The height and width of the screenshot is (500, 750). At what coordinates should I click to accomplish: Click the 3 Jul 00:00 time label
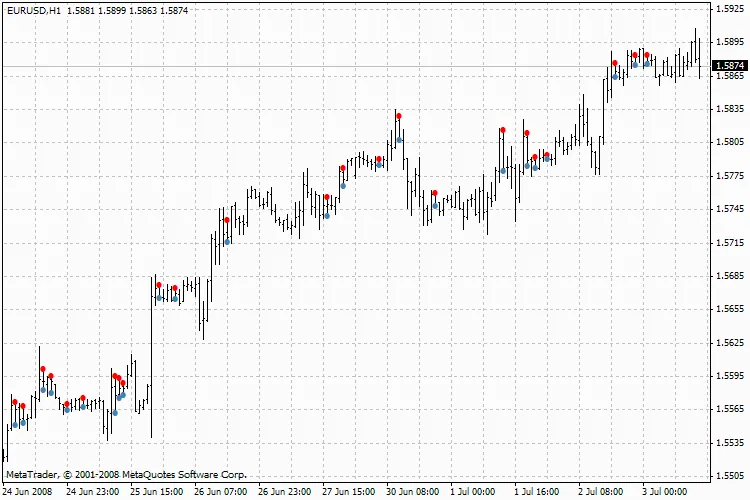click(x=662, y=492)
